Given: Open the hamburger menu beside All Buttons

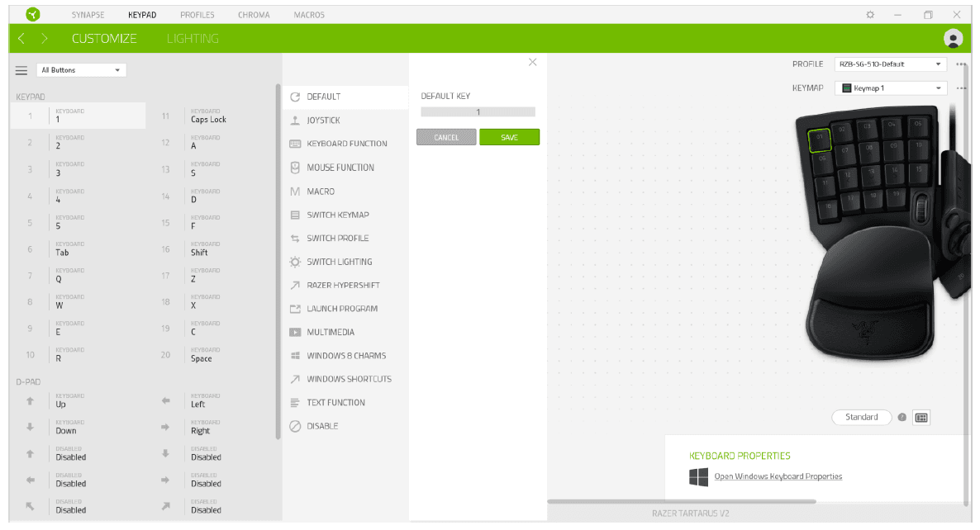Looking at the screenshot, I should click(x=21, y=71).
